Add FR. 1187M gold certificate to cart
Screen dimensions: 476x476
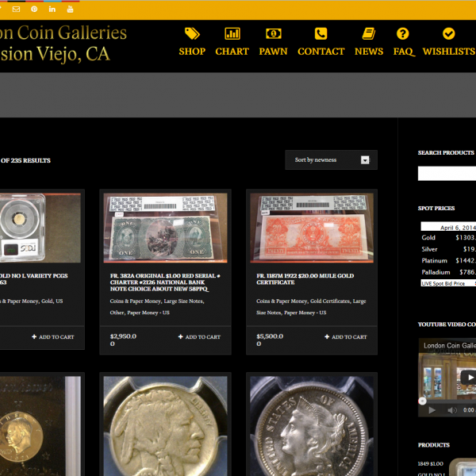[x=345, y=337]
